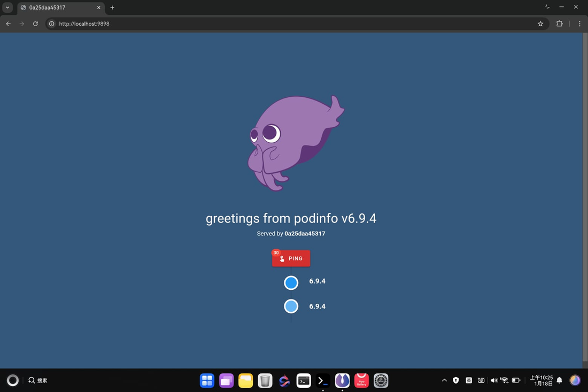Mute sound via the speaker tray icon
The image size is (588, 392).
[493, 380]
